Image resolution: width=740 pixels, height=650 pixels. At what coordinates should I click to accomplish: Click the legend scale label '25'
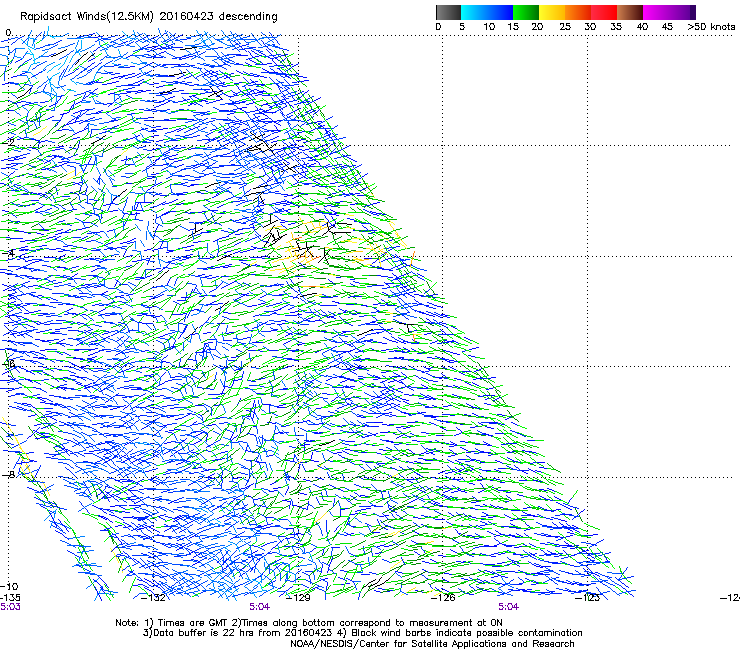pos(564,26)
